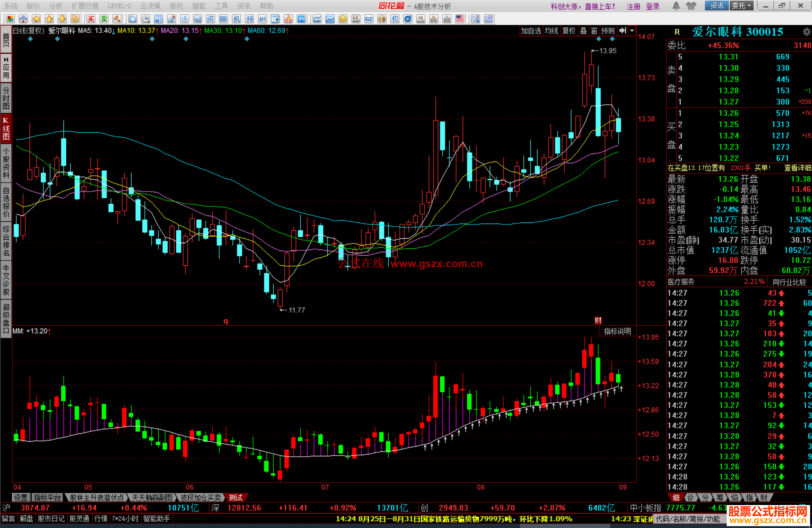Screen dimensions: 812x528
Task: Toggle 叠 overlay chart button
Action: [583, 31]
